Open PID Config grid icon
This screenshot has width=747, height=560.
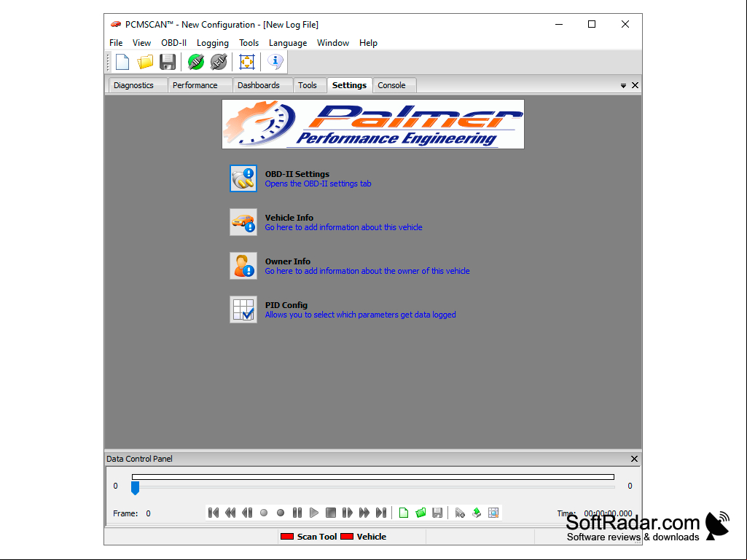coord(243,309)
